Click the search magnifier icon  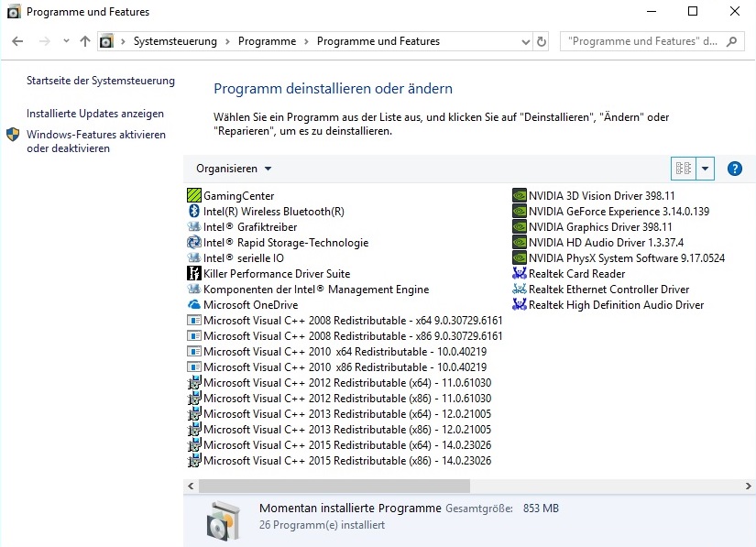click(x=732, y=41)
